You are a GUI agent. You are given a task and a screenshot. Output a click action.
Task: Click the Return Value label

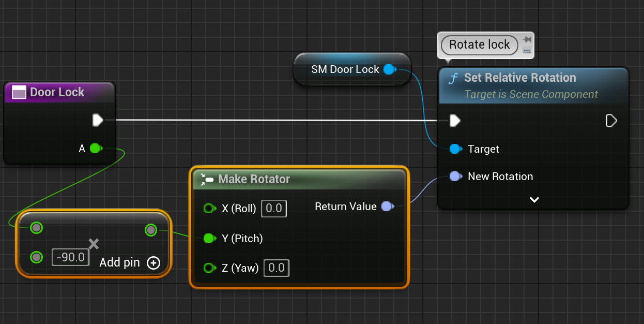click(346, 207)
